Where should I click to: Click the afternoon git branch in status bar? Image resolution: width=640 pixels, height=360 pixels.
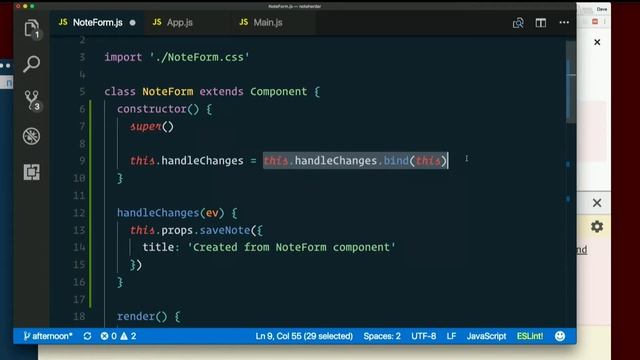pyautogui.click(x=48, y=336)
